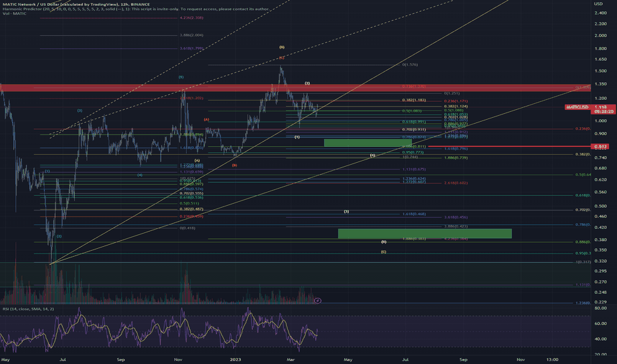This screenshot has height=364, width=617.
Task: Click the 0.382(0.487) fib level label
Action: pyautogui.click(x=191, y=209)
